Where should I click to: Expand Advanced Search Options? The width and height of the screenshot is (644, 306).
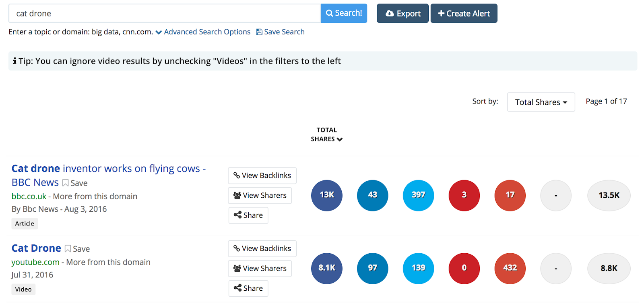tap(203, 32)
